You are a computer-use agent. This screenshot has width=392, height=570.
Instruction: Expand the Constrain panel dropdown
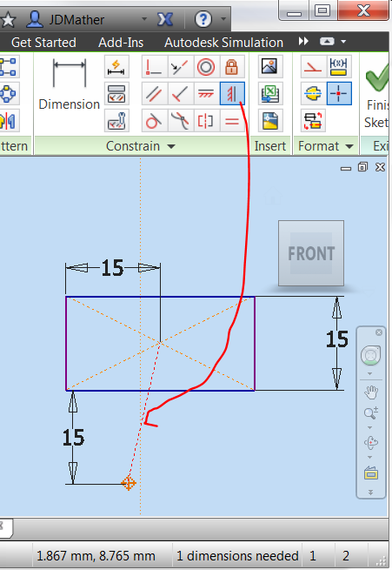point(171,146)
